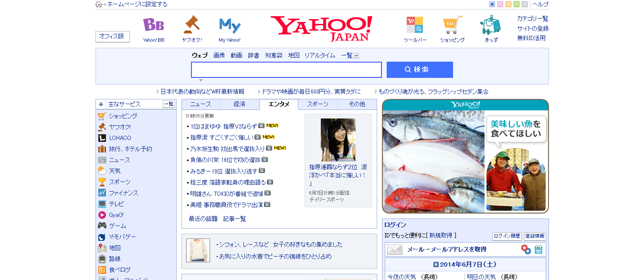Open the 新規取得 link
The image size is (644, 280).
tap(440, 236)
